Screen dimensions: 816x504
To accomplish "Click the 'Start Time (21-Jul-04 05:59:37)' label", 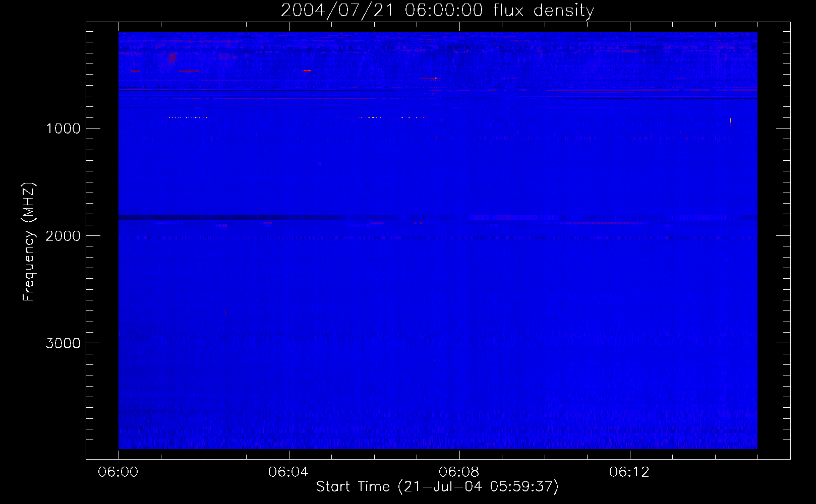I will 437,487.
